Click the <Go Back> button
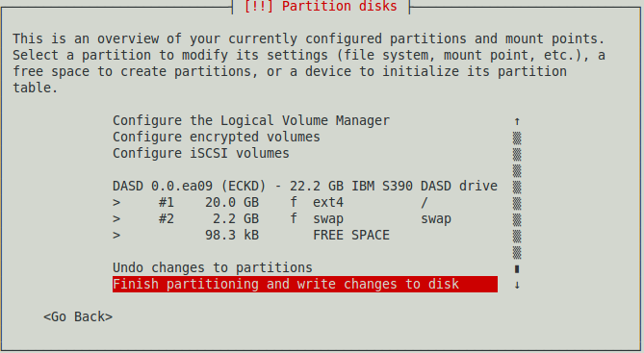 tap(78, 316)
